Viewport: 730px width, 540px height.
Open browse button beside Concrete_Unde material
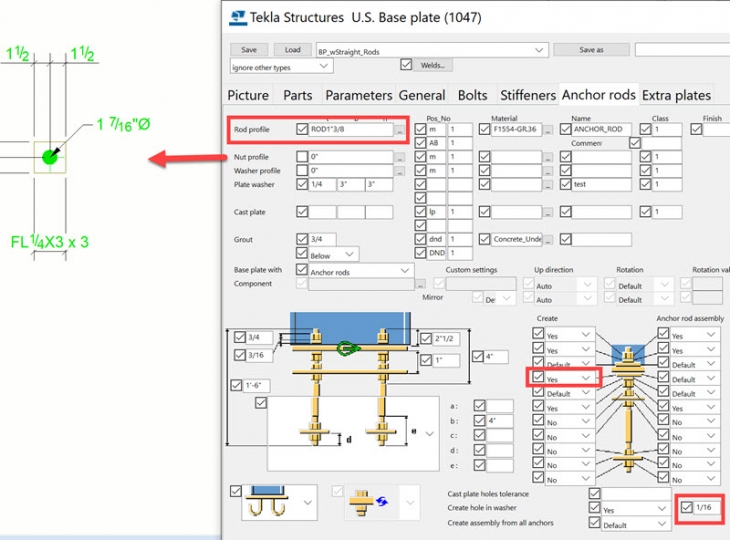click(x=548, y=240)
